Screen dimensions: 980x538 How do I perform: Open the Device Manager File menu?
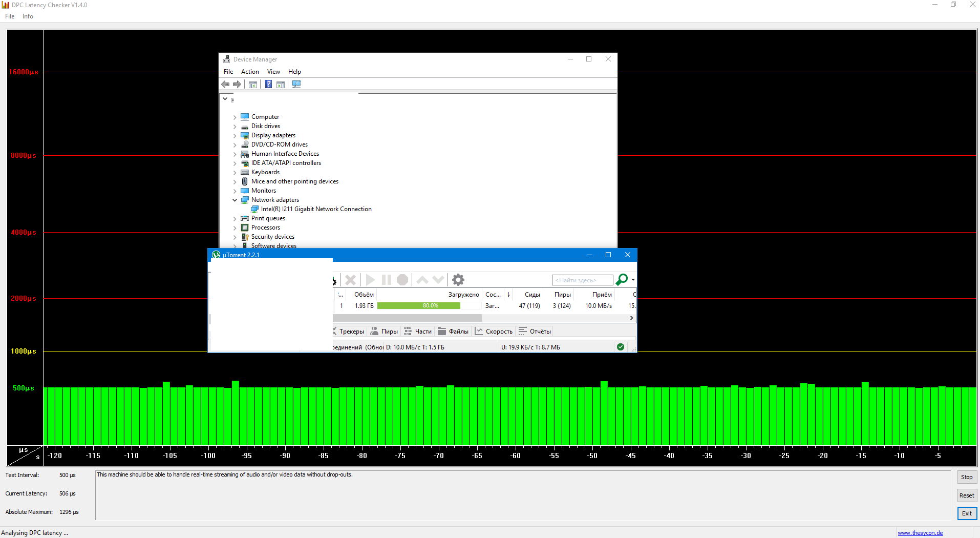228,72
